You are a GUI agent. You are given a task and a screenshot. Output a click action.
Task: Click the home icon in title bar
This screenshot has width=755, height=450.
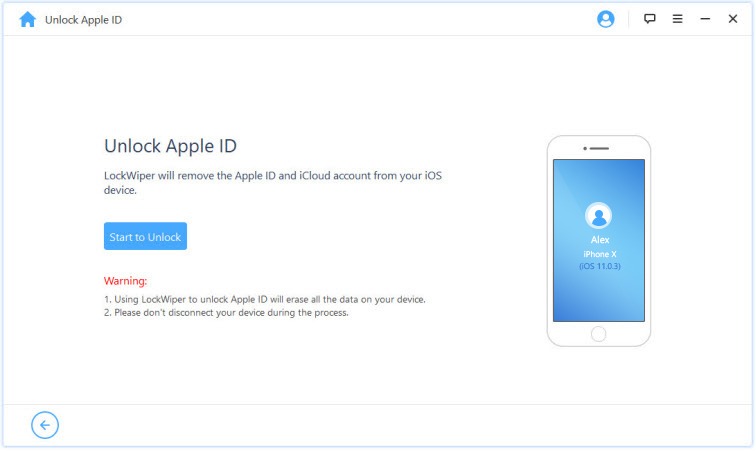[x=27, y=19]
